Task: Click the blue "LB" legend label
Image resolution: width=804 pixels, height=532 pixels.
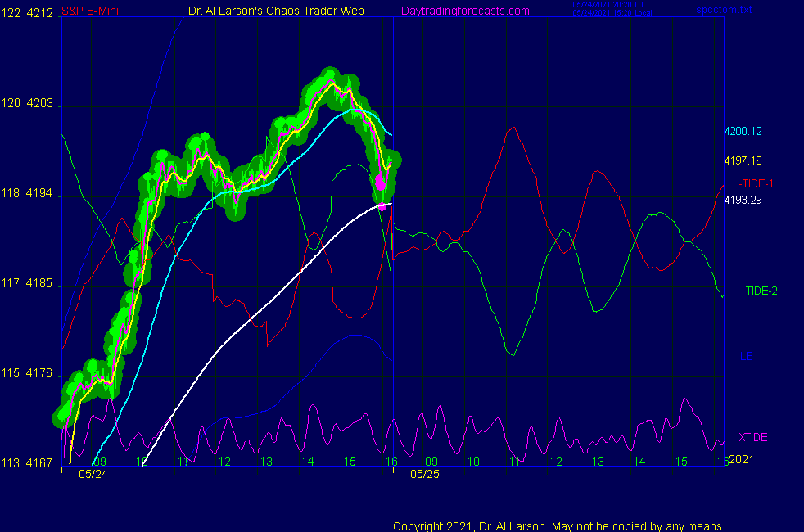Action: 746,356
